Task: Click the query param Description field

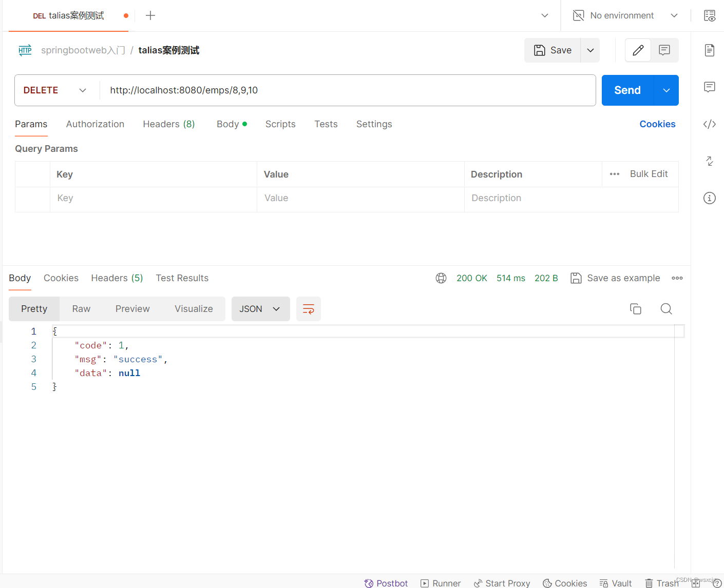Action: pyautogui.click(x=571, y=199)
